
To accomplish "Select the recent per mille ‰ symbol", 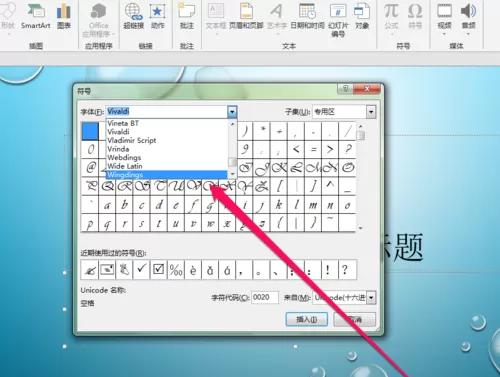I will click(x=176, y=269).
